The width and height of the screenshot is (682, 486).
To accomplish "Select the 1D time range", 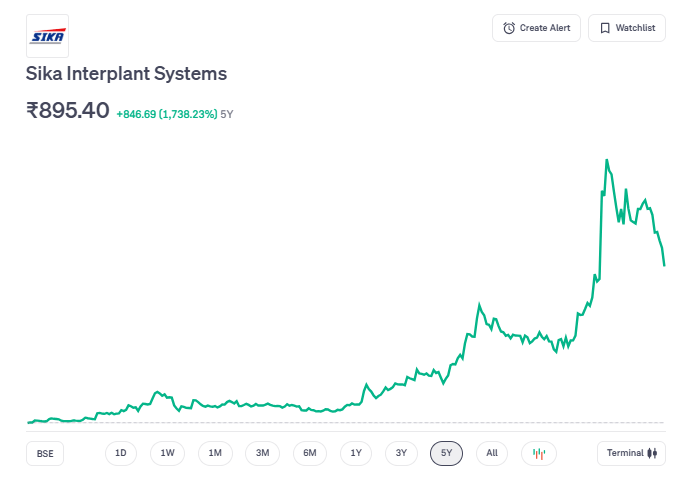I will 121,453.
